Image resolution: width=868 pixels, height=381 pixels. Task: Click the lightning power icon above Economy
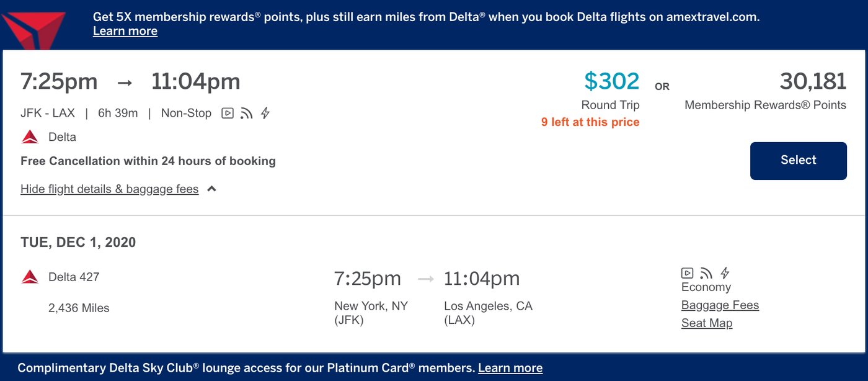pos(724,272)
